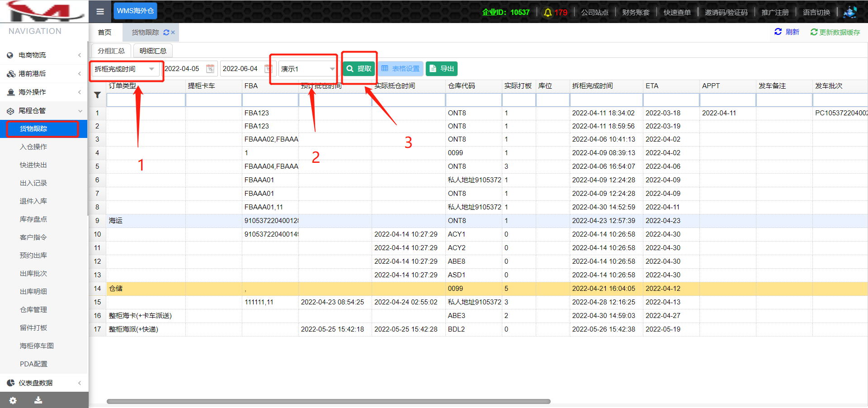Open the 演示1 warehouse dropdown
868x408 pixels.
pyautogui.click(x=332, y=69)
